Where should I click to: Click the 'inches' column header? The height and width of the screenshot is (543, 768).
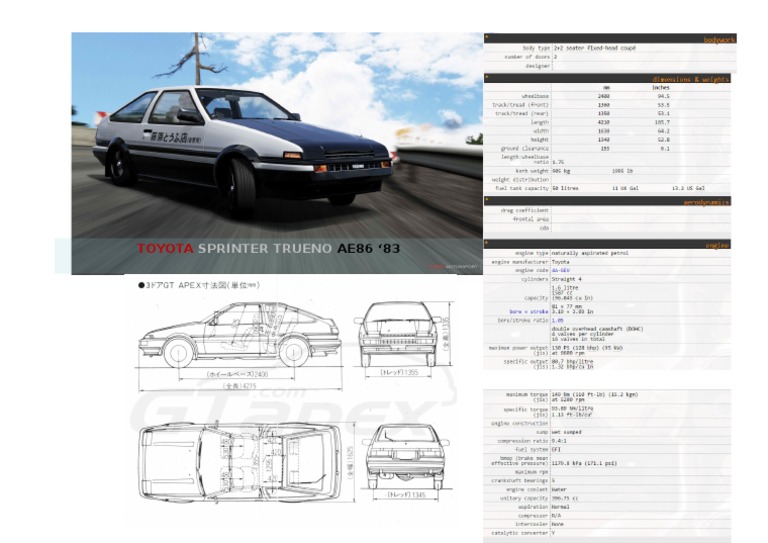[661, 88]
